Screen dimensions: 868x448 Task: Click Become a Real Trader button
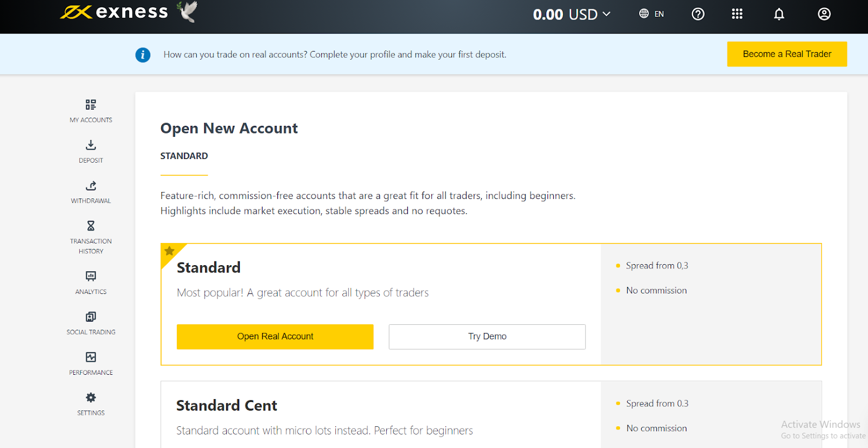point(787,54)
